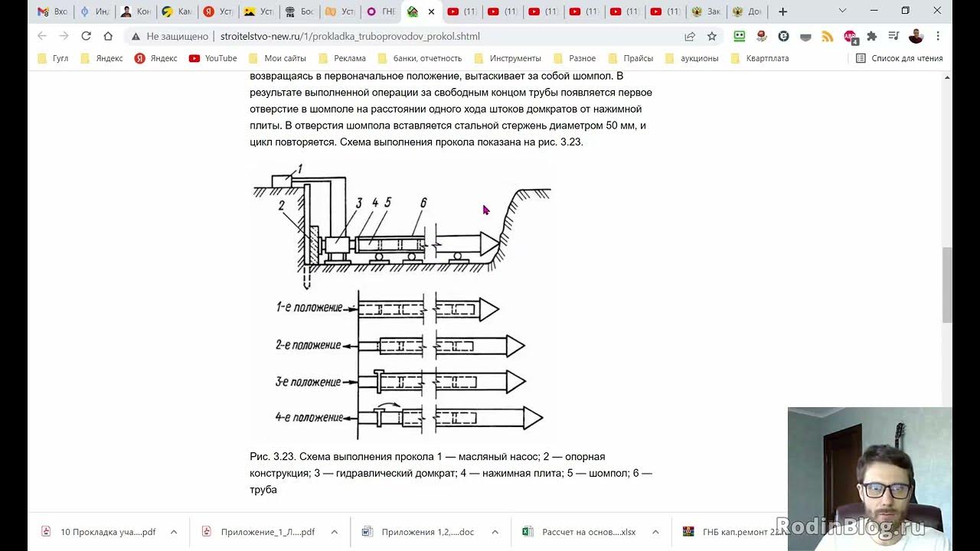Click the not-secure warning icon

tap(136, 36)
